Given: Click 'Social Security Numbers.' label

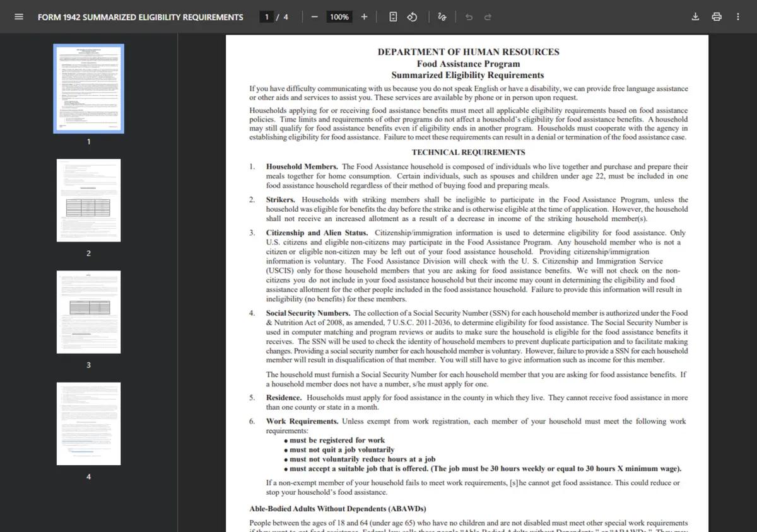Looking at the screenshot, I should pos(308,313).
